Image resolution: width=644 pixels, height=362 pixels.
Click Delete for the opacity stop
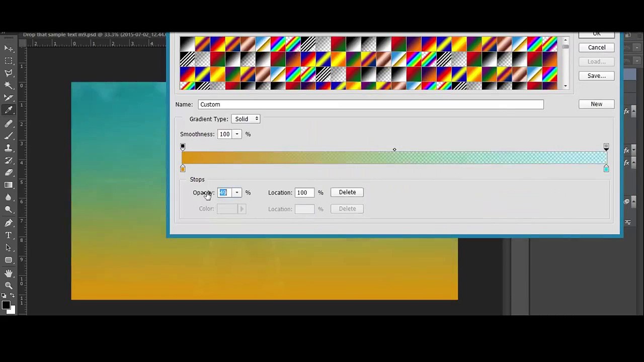tap(347, 192)
